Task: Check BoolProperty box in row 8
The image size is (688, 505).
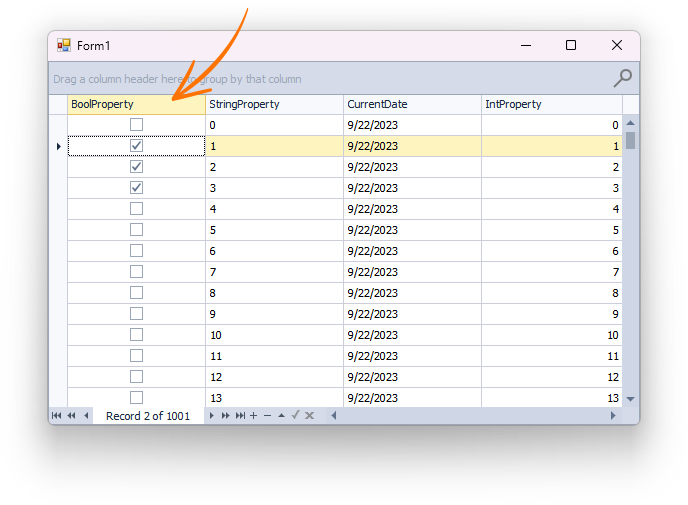Action: (x=136, y=293)
